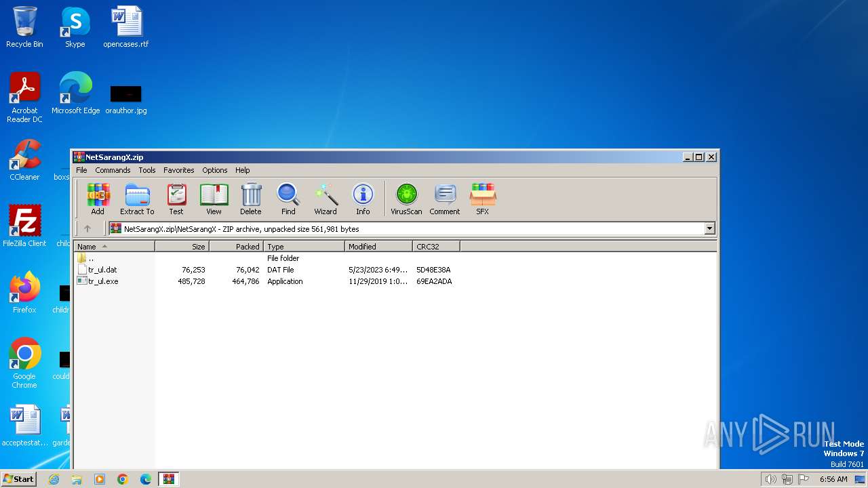Open acceptestat document on desktop
The width and height of the screenshot is (868, 488).
(x=24, y=426)
